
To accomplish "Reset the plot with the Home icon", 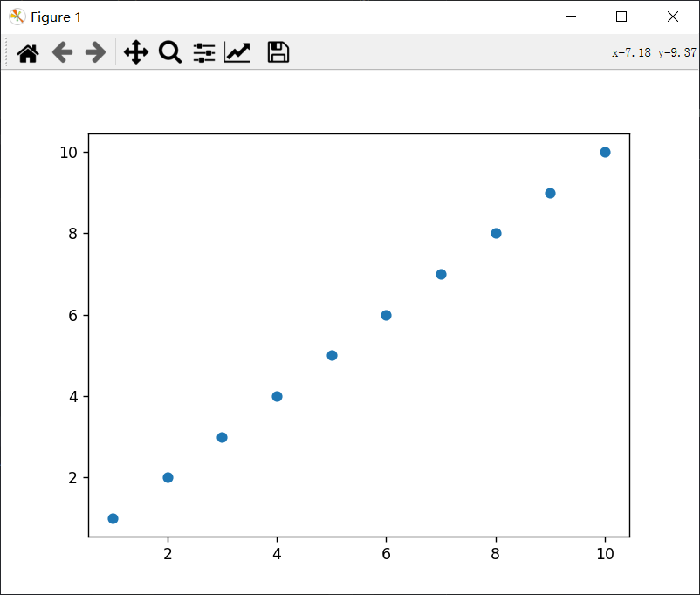I will 28,52.
